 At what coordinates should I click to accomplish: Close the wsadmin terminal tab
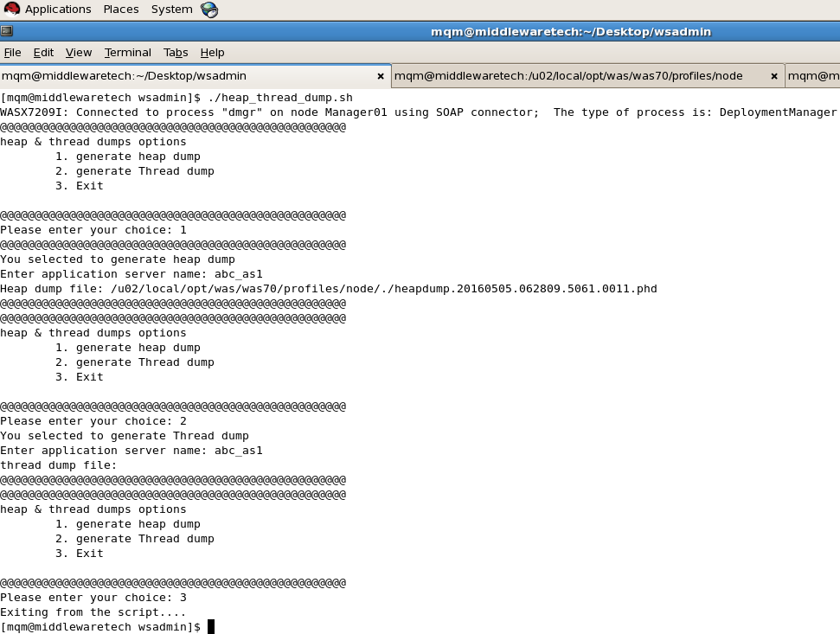tap(381, 76)
